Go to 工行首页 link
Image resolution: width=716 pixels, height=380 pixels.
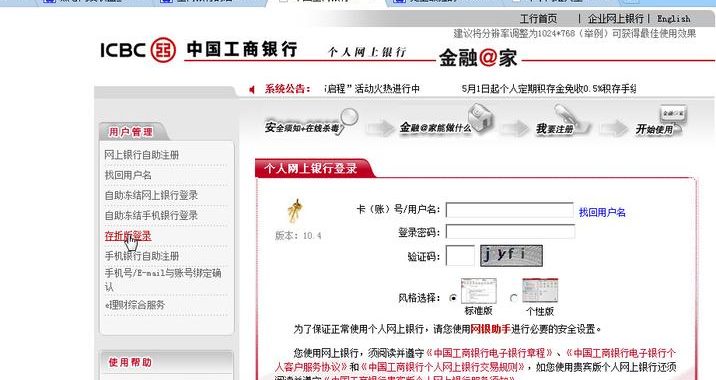538,19
